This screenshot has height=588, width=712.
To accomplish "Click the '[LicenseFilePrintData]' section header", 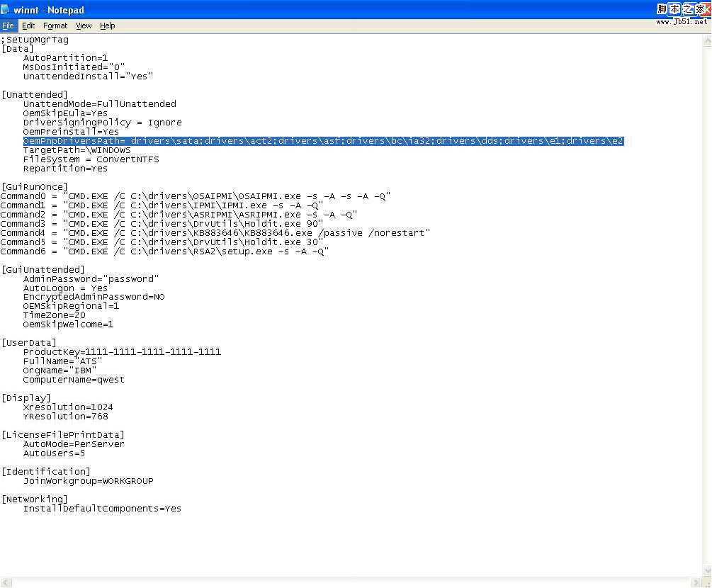I will [62, 435].
